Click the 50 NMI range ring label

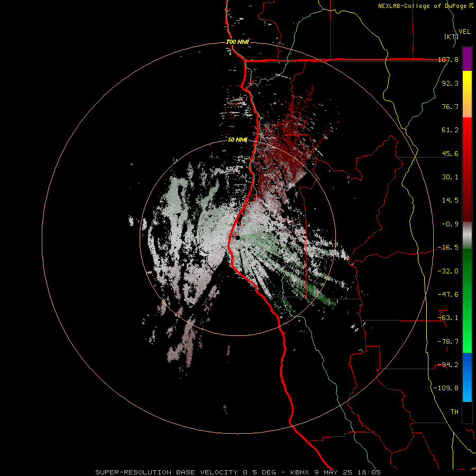click(x=237, y=140)
